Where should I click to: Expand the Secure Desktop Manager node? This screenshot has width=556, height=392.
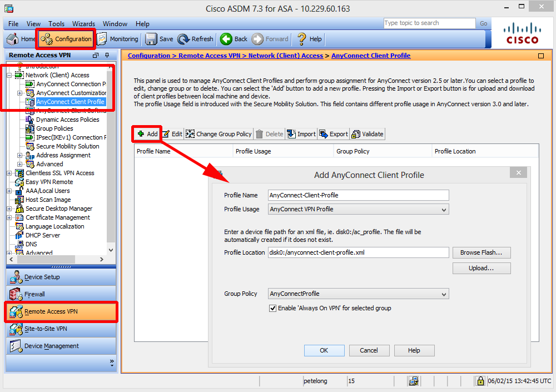tap(9, 209)
